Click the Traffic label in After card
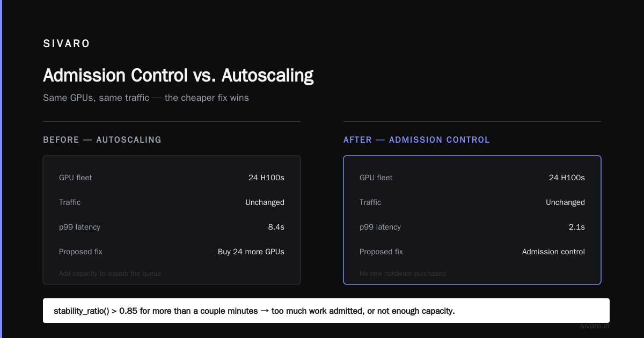Image resolution: width=644 pixels, height=338 pixels. click(370, 202)
